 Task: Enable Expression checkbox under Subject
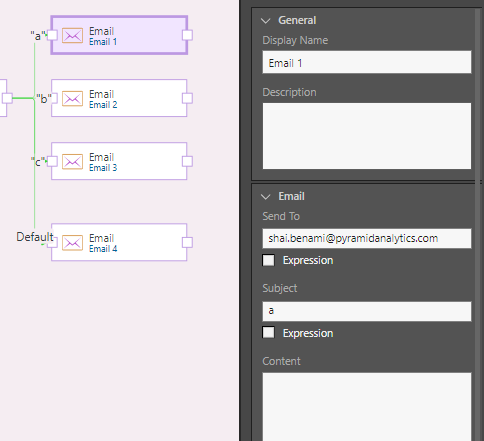(268, 333)
